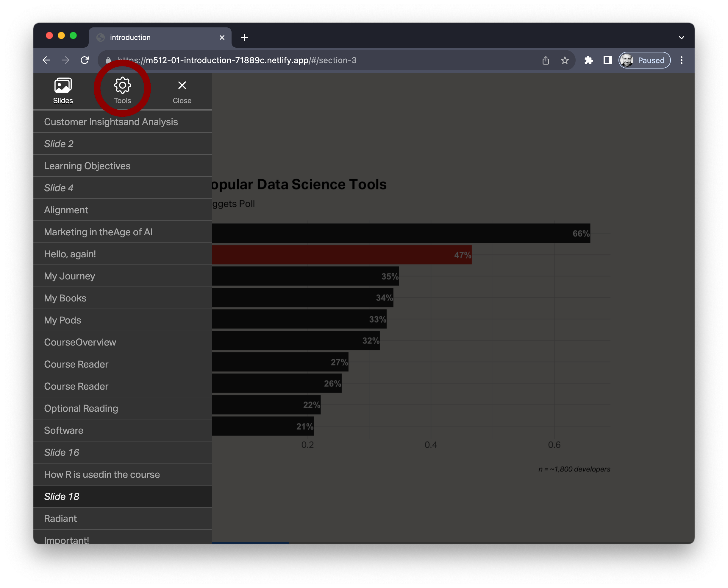The image size is (728, 588).
Task: Click the browser back arrow
Action: (x=47, y=60)
